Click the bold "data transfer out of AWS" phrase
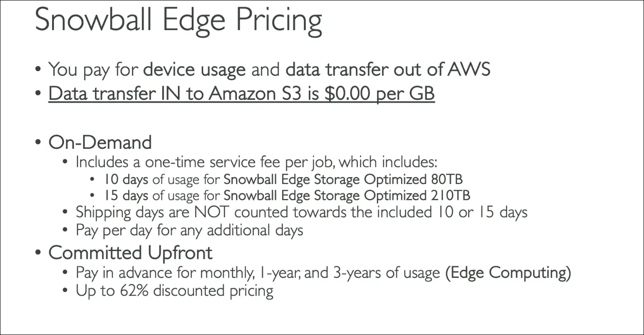The width and height of the screenshot is (644, 335). (x=387, y=69)
